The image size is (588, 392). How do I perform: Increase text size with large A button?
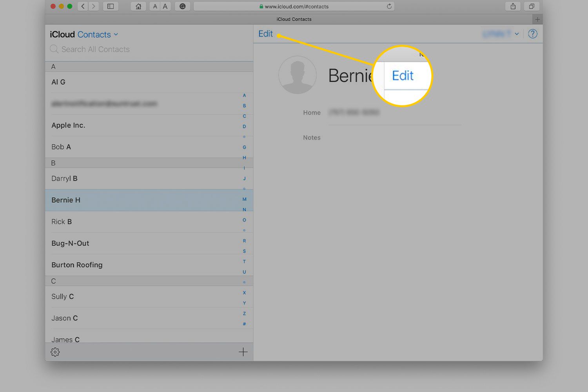pos(165,6)
